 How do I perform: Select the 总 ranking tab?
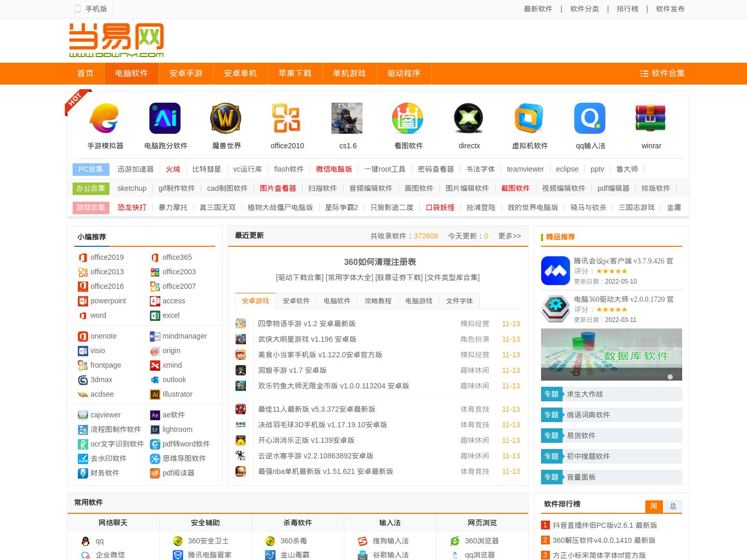tap(673, 506)
